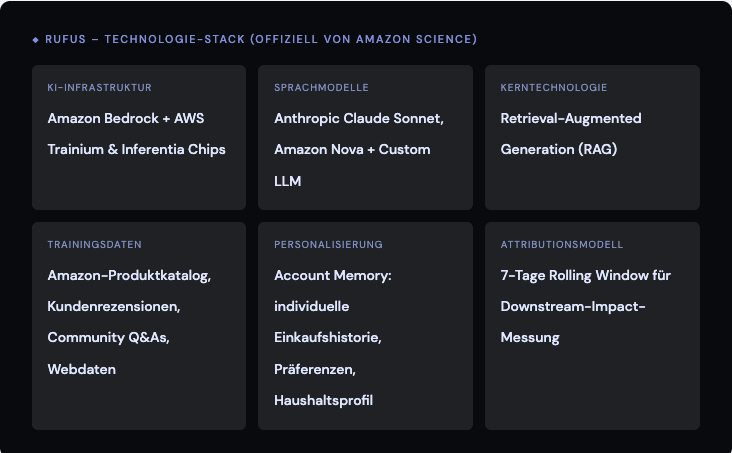
Task: Select the TRAININGSDATEN card label
Action: (x=94, y=244)
